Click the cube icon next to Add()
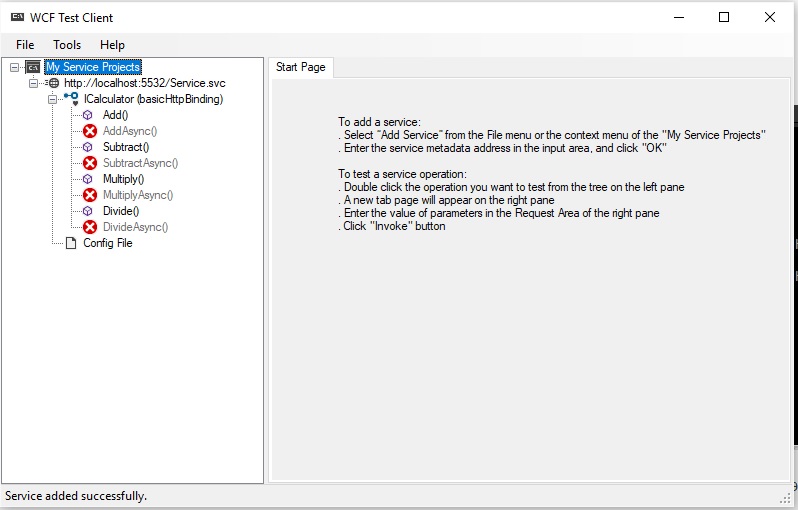 pos(88,115)
